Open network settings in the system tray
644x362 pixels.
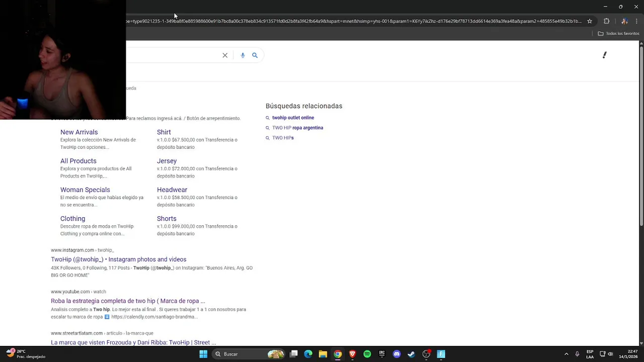[603, 354]
